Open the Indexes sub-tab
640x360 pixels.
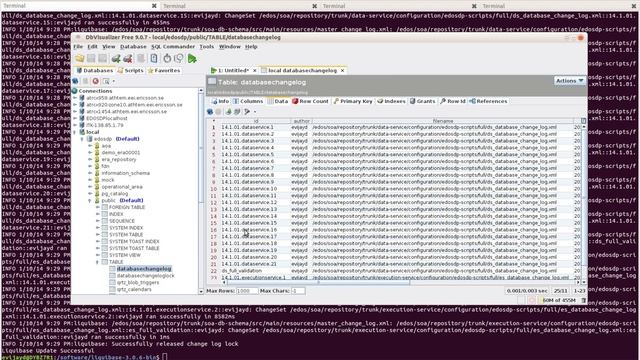point(391,101)
